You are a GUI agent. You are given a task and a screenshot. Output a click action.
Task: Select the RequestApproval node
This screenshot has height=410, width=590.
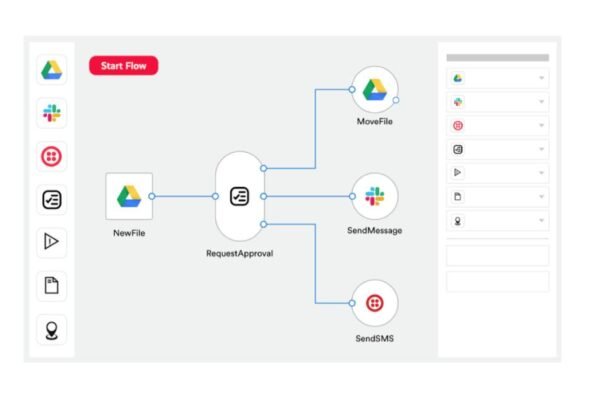pos(239,196)
